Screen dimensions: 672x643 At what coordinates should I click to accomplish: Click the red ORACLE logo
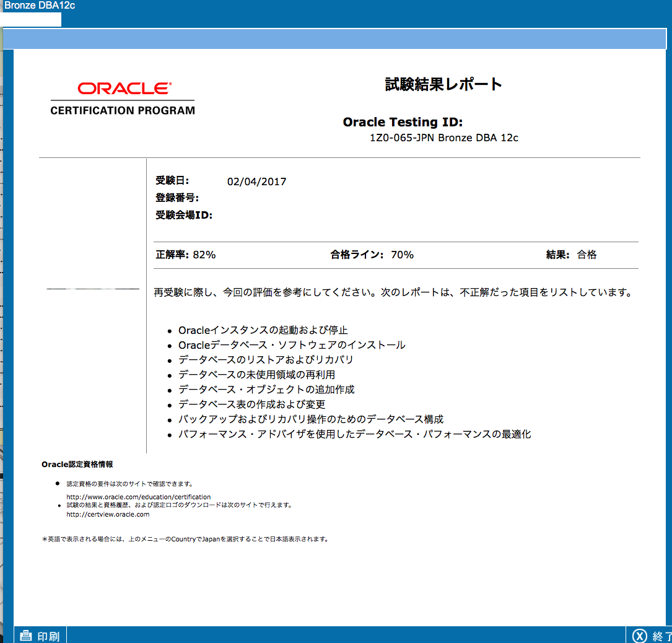coord(125,88)
